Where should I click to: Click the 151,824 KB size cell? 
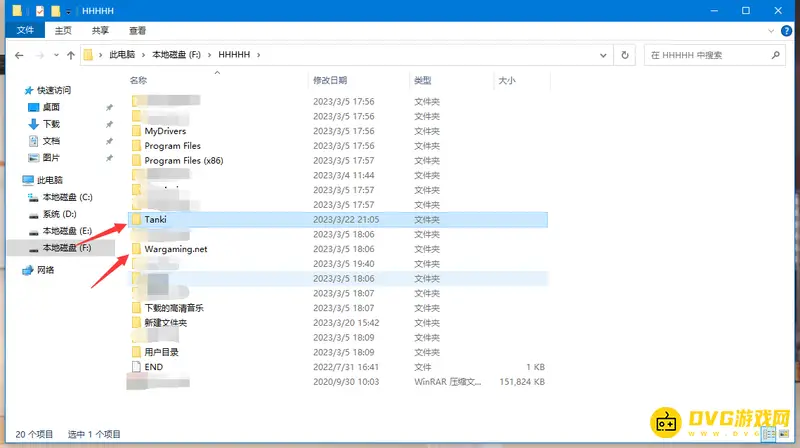pyautogui.click(x=522, y=382)
